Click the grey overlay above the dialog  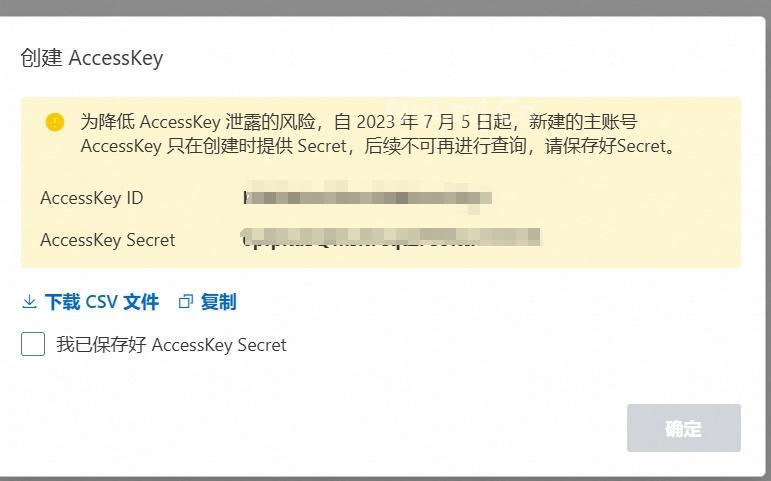click(386, 7)
